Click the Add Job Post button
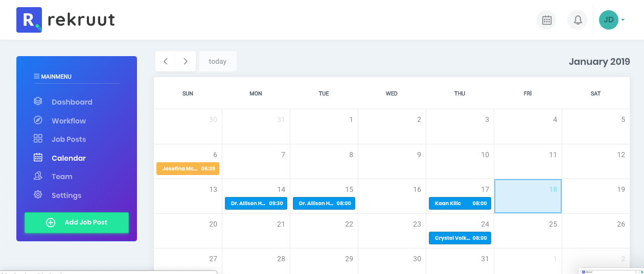Viewport: 644px width, 274px height. tap(77, 222)
